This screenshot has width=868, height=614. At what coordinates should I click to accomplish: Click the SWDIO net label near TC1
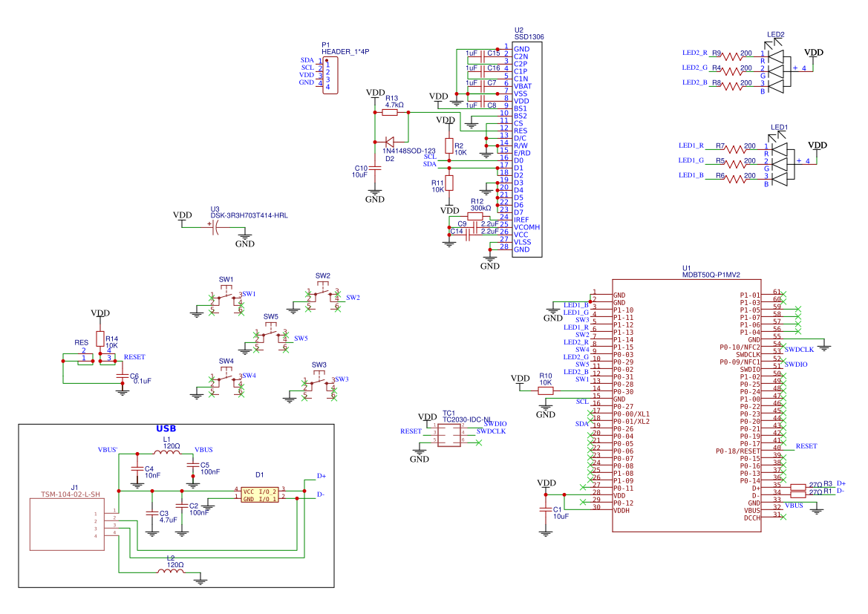pyautogui.click(x=495, y=423)
